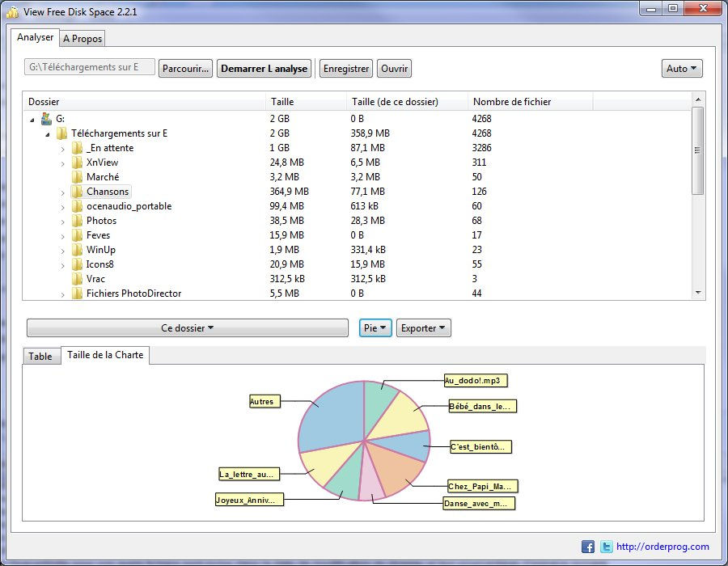Click the scrollbar down arrow

(698, 293)
